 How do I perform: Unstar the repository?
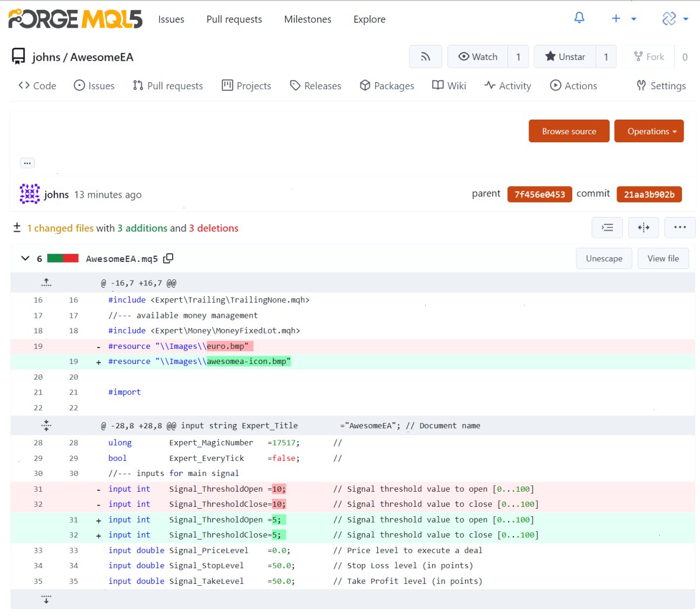click(x=565, y=57)
